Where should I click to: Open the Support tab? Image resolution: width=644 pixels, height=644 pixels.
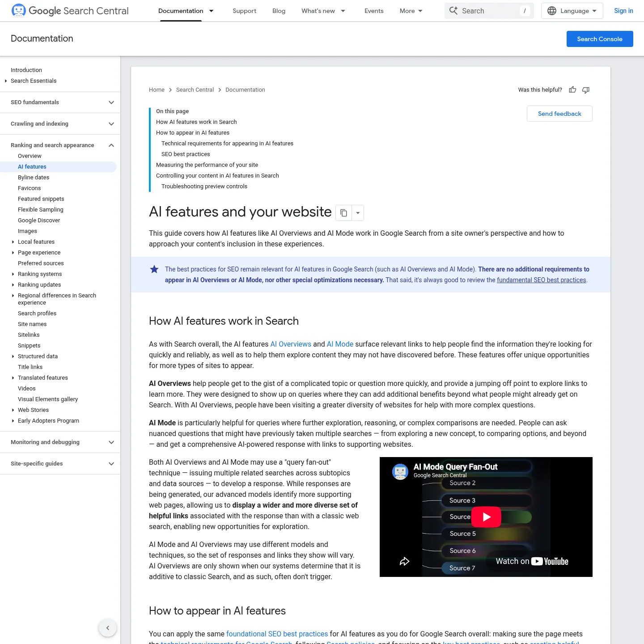[x=244, y=11]
